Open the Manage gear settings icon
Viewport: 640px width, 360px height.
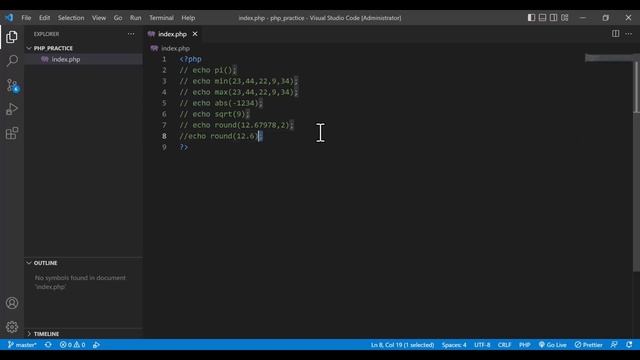click(12, 327)
